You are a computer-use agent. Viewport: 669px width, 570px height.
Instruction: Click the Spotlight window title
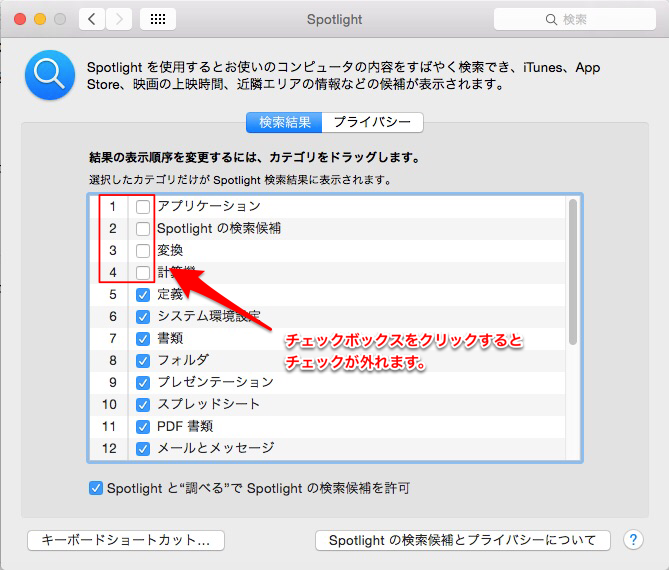[x=334, y=20]
